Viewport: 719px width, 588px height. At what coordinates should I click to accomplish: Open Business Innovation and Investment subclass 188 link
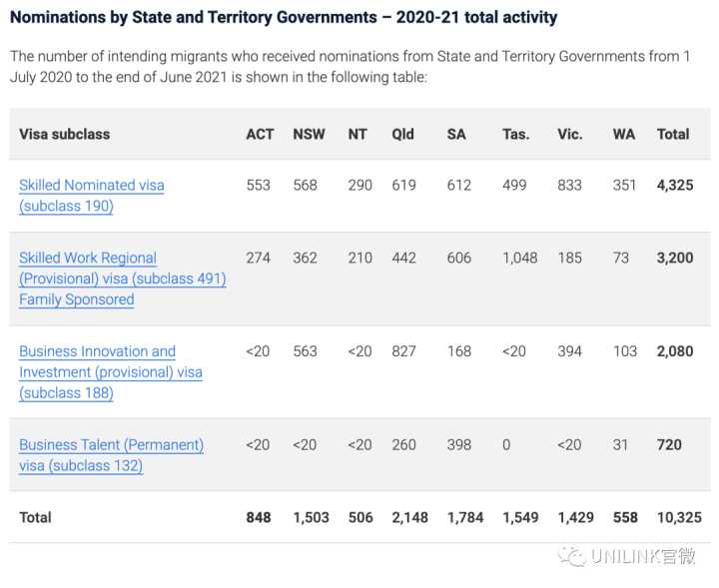click(111, 372)
